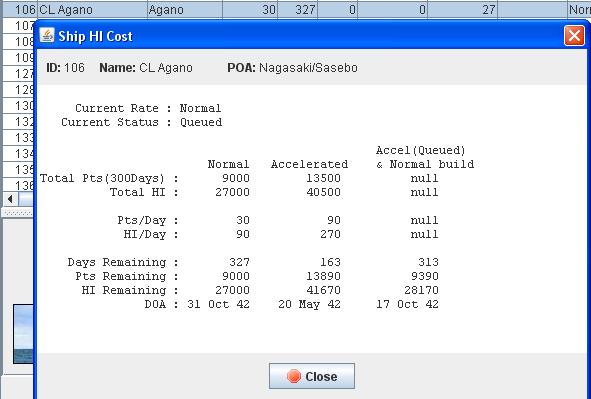Click the dotted splitter handle below the table
This screenshot has height=399, width=591.
[18, 213]
